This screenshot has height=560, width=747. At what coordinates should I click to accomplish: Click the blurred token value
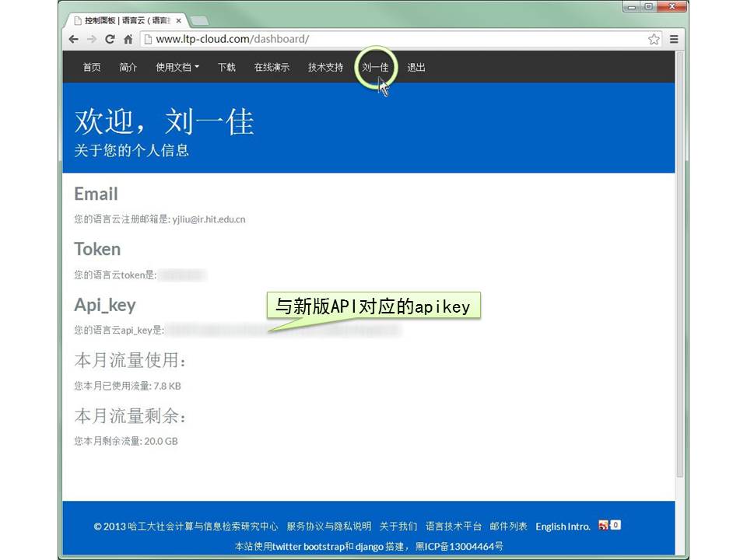[x=182, y=275]
